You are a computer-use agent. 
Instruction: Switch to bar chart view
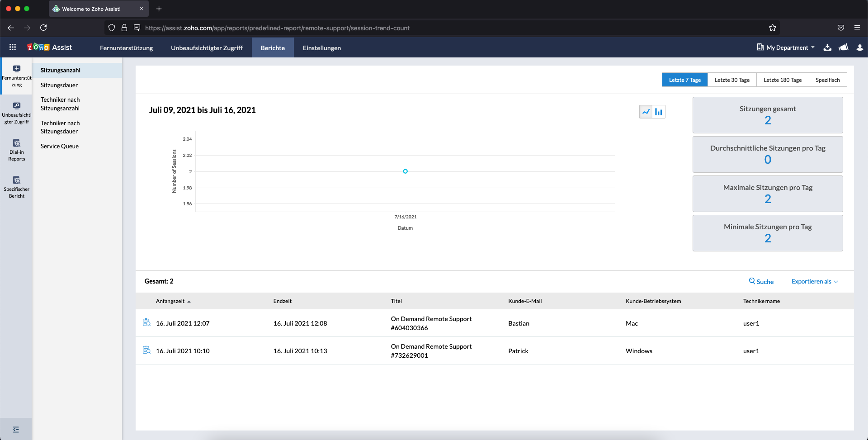pos(659,112)
